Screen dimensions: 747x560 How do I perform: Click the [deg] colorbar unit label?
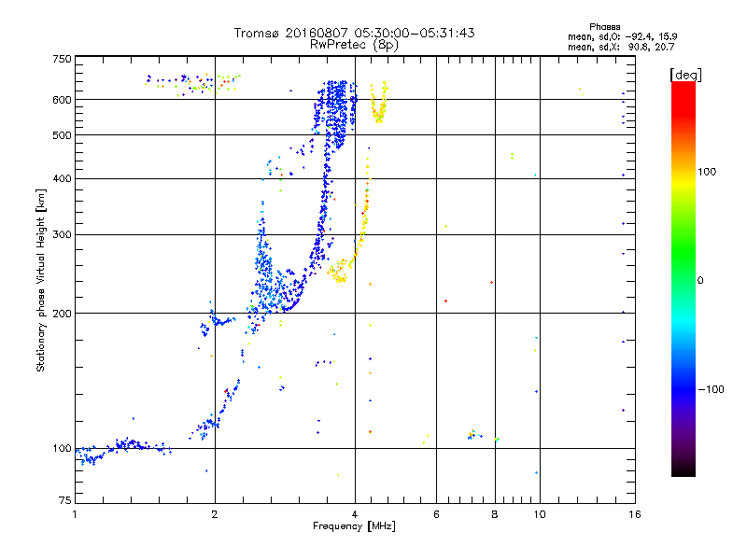pos(685,76)
